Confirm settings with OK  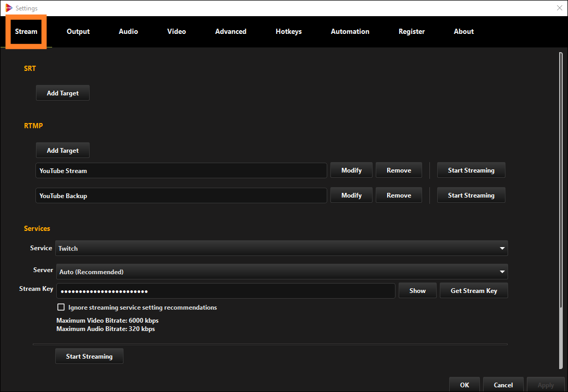pos(464,385)
